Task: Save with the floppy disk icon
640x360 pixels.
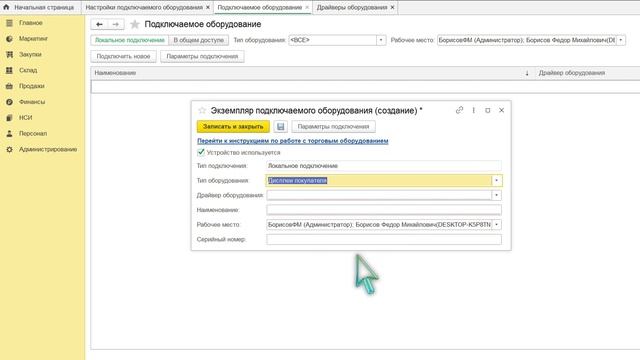Action: pyautogui.click(x=280, y=127)
